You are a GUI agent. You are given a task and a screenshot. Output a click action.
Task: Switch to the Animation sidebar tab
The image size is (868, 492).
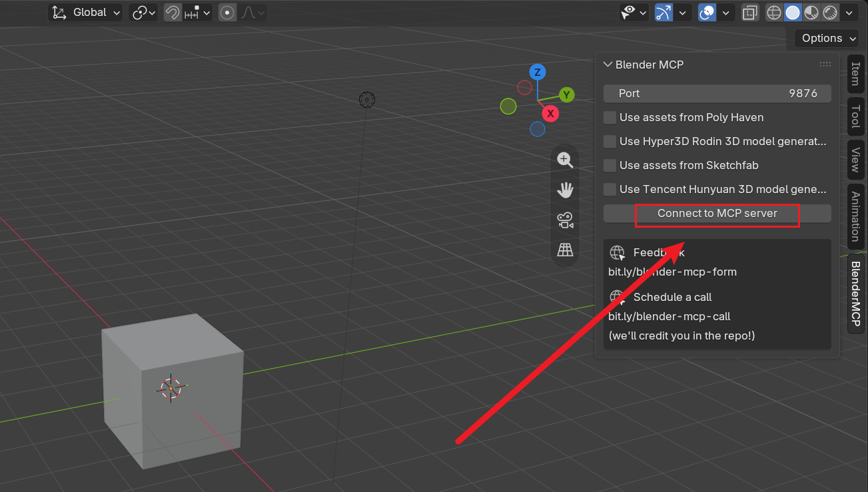[855, 216]
